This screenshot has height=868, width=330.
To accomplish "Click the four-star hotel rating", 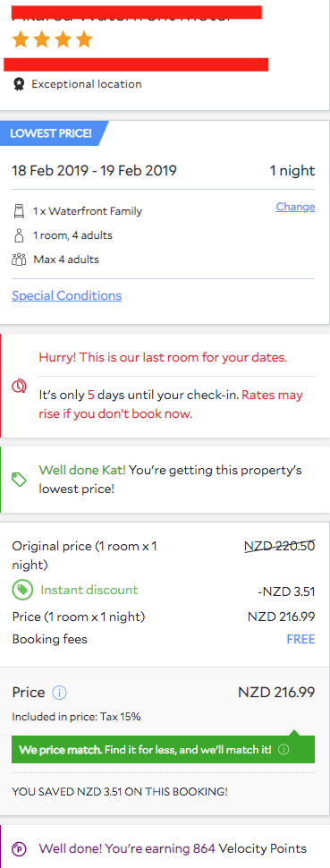I will [53, 40].
